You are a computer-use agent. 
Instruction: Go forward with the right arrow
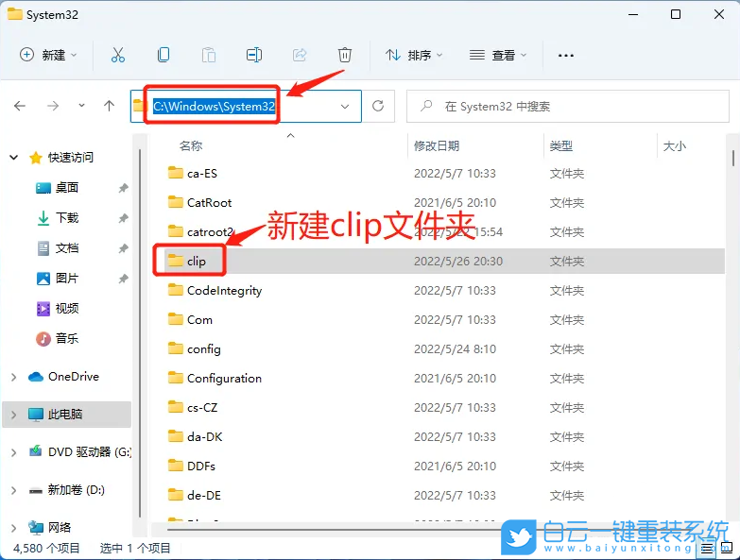point(53,106)
